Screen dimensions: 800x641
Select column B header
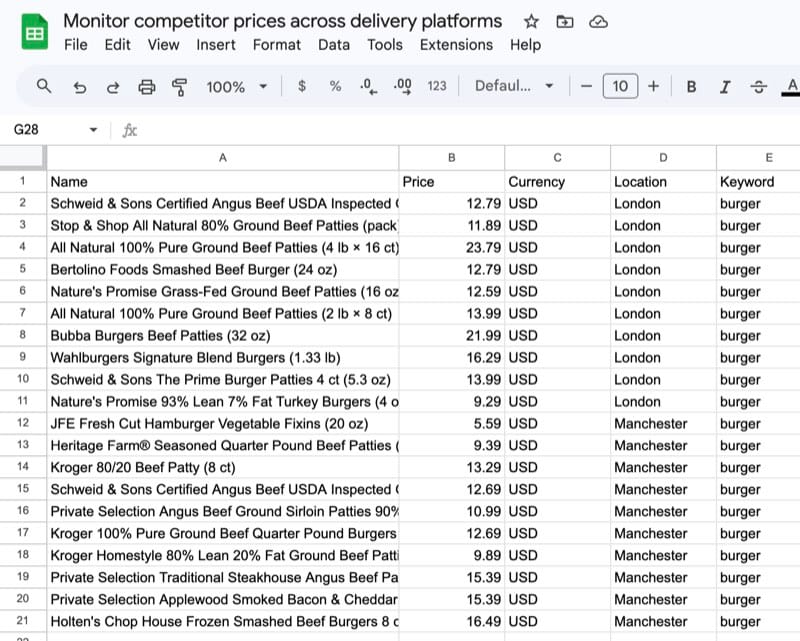[452, 158]
